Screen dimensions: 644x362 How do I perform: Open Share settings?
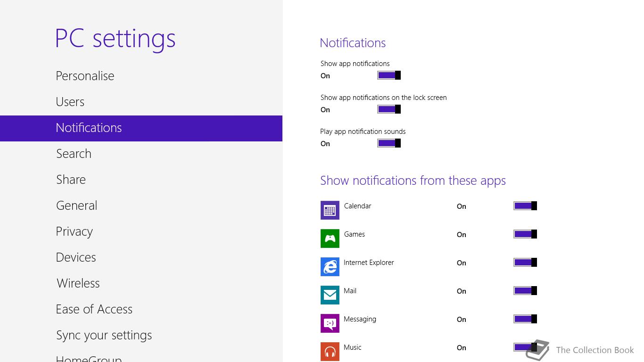click(x=141, y=180)
